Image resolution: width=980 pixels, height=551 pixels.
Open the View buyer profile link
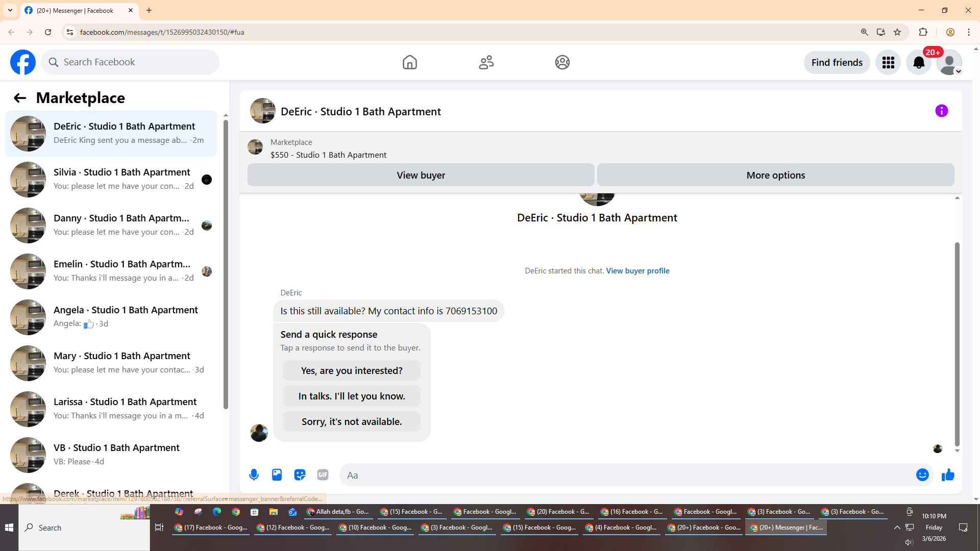638,271
